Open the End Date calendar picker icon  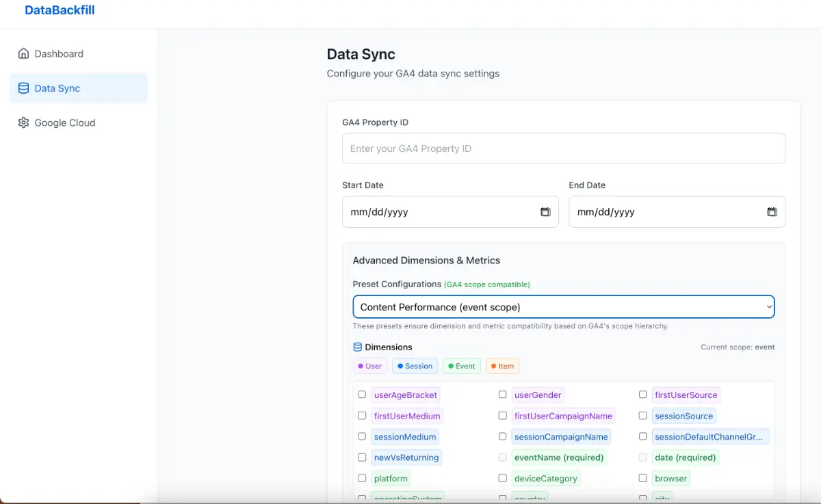(x=772, y=212)
